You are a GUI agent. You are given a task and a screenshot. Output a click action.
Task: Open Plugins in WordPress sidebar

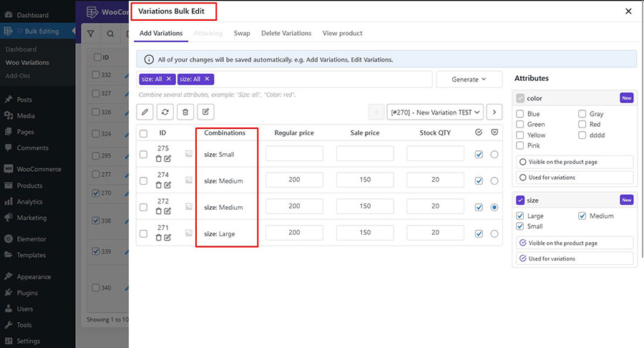[x=27, y=293]
